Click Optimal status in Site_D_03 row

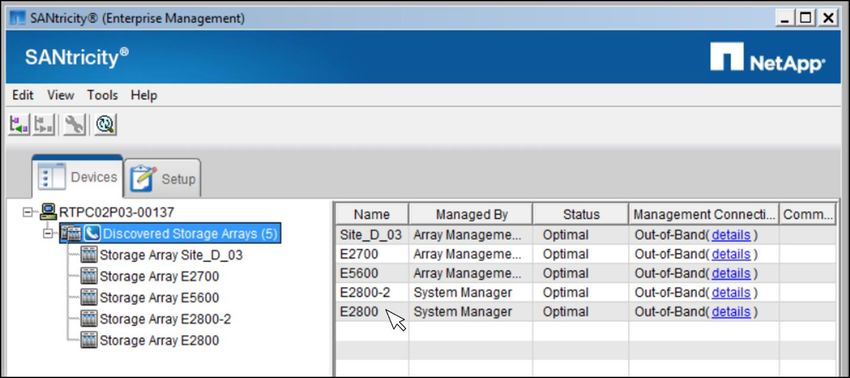[x=581, y=235]
